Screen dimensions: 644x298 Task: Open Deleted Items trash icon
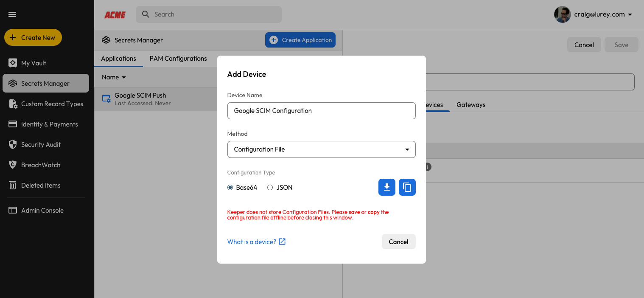(13, 185)
